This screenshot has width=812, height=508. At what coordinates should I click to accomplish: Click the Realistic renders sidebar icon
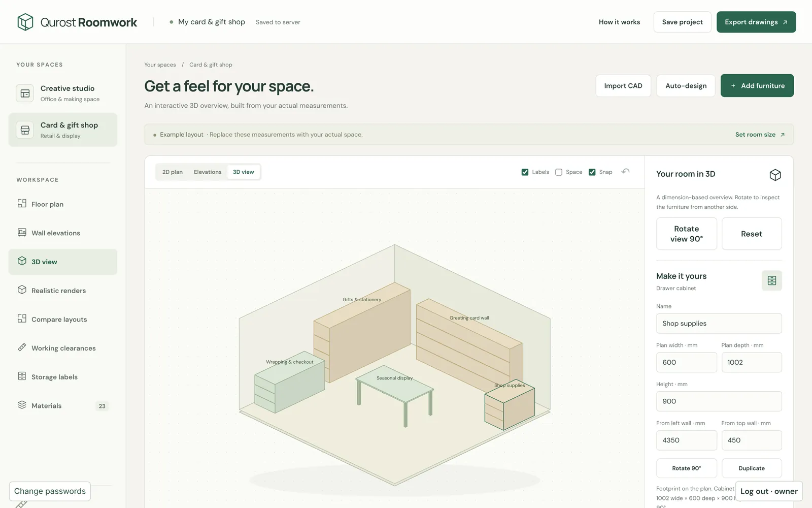pyautogui.click(x=22, y=290)
